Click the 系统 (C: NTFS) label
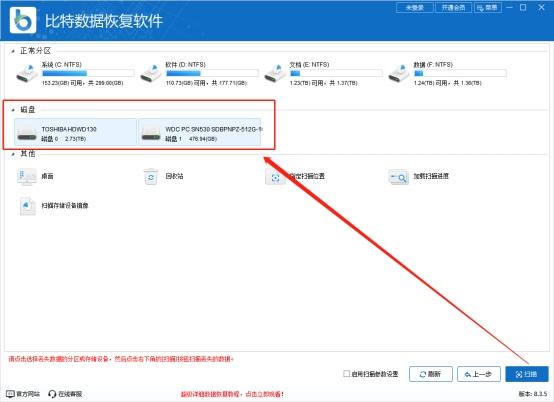 point(61,65)
